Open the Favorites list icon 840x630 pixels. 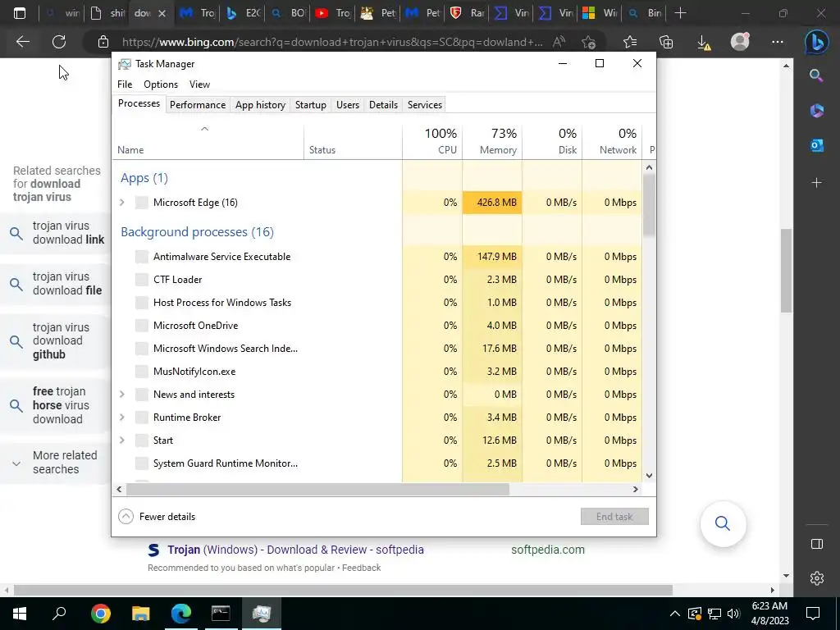pyautogui.click(x=630, y=42)
